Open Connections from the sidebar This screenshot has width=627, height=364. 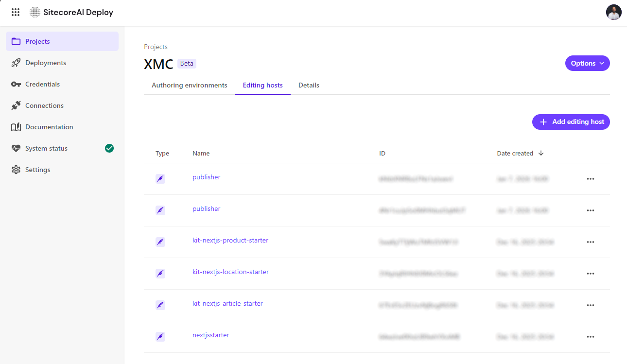44,105
